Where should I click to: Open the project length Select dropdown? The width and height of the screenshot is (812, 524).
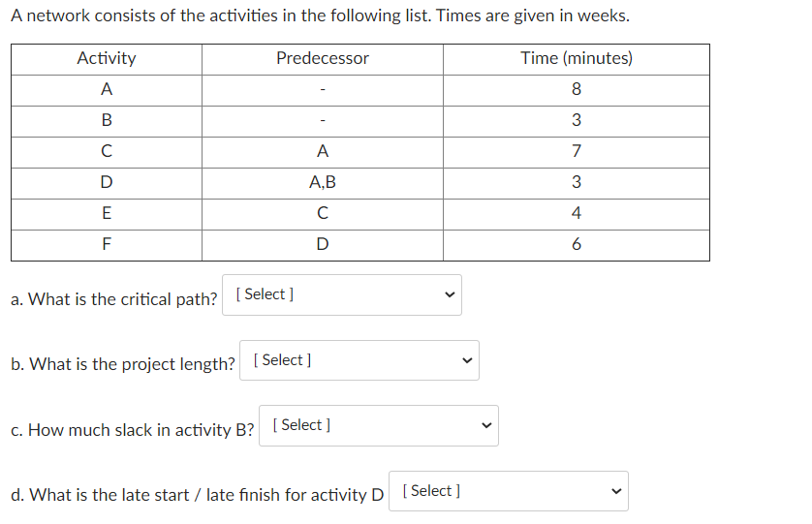pyautogui.click(x=359, y=360)
